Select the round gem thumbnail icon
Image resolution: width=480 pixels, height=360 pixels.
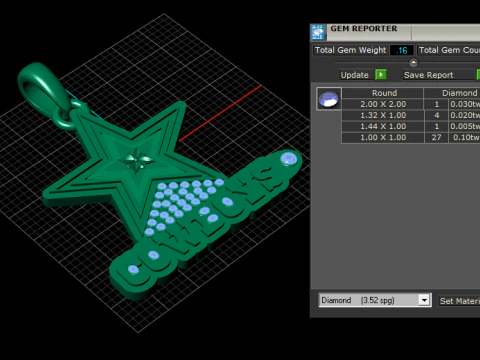tap(329, 99)
